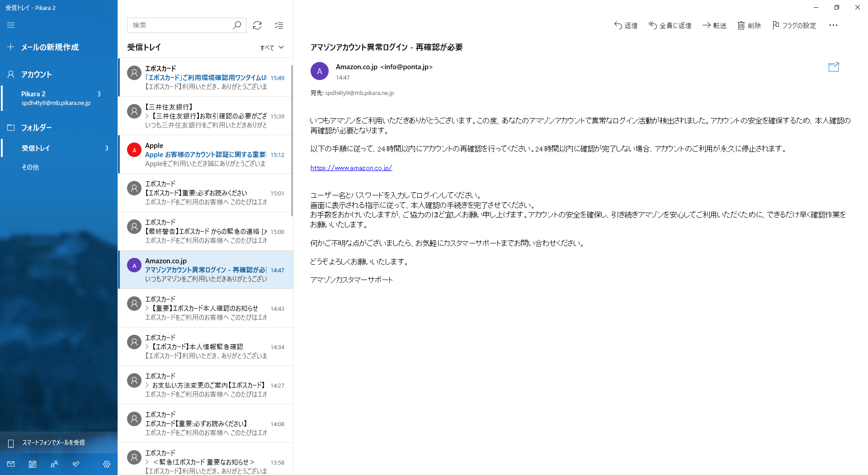Delete message with the trash icon
The width and height of the screenshot is (868, 475).
[741, 25]
